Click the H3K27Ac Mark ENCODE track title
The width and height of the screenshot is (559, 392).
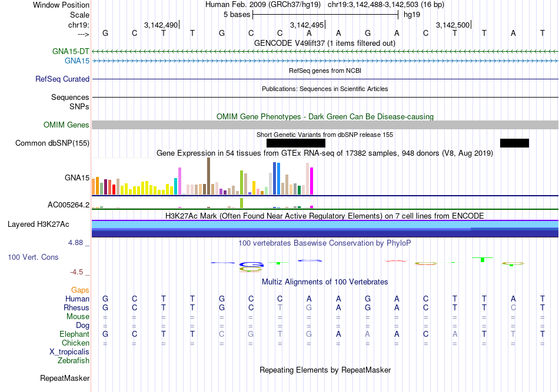click(325, 216)
